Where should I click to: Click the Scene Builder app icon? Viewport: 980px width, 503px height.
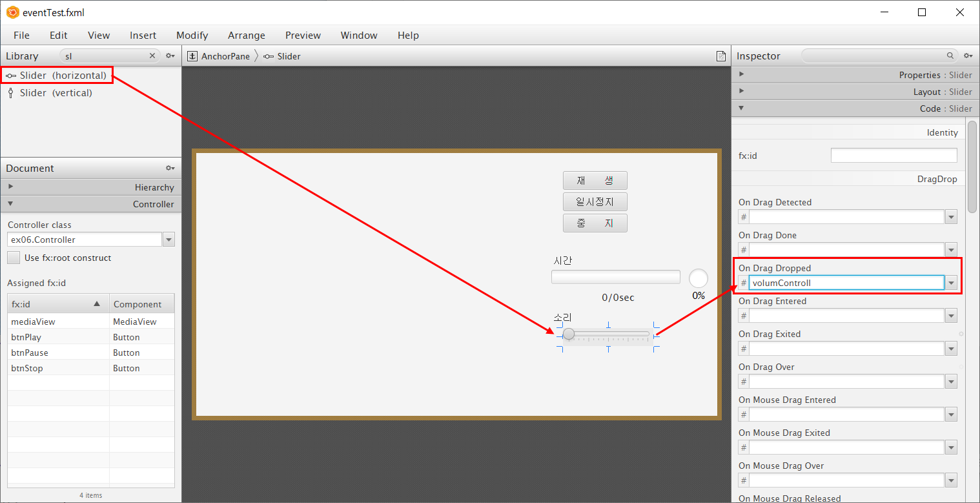point(12,12)
